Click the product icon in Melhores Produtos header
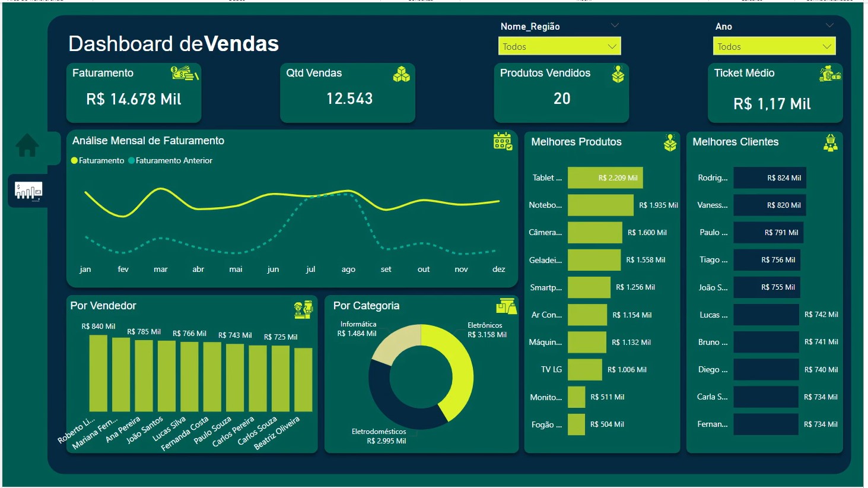Image resolution: width=868 pixels, height=488 pixels. pyautogui.click(x=670, y=142)
